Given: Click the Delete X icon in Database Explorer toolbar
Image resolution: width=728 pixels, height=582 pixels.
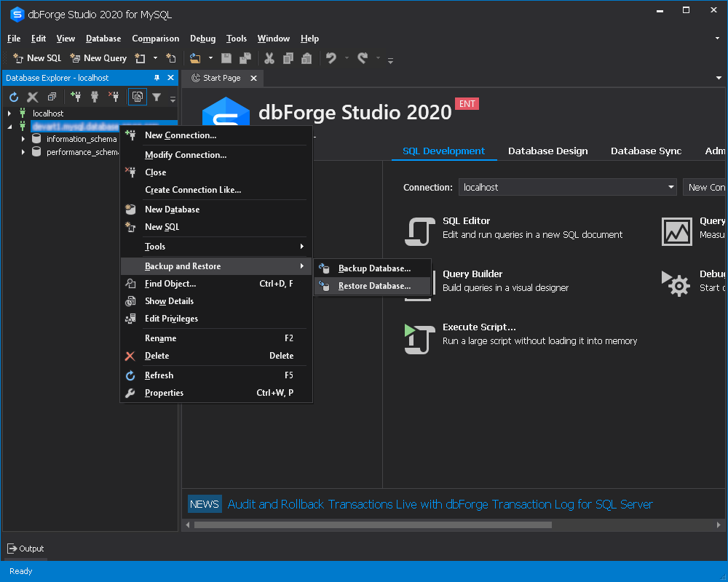Looking at the screenshot, I should [x=33, y=97].
